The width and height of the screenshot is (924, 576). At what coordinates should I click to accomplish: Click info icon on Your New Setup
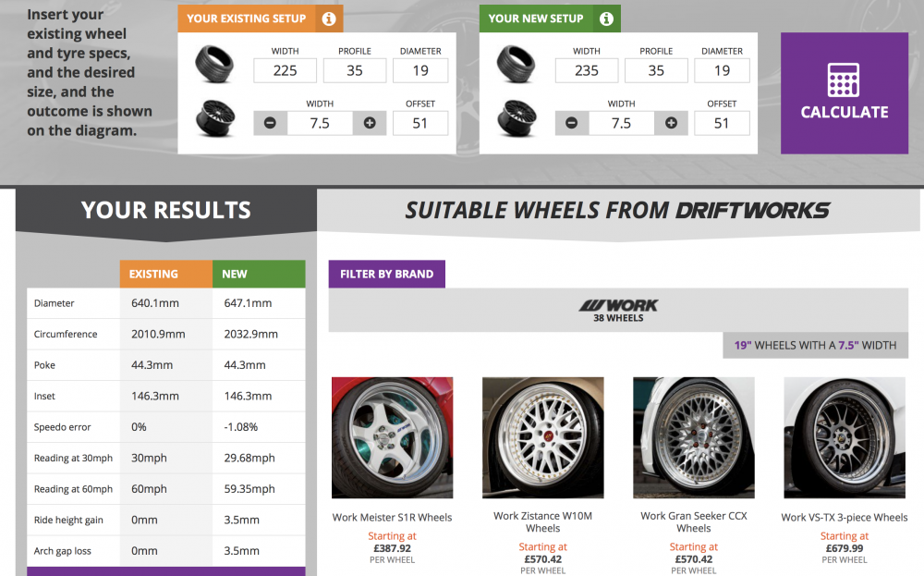point(606,18)
